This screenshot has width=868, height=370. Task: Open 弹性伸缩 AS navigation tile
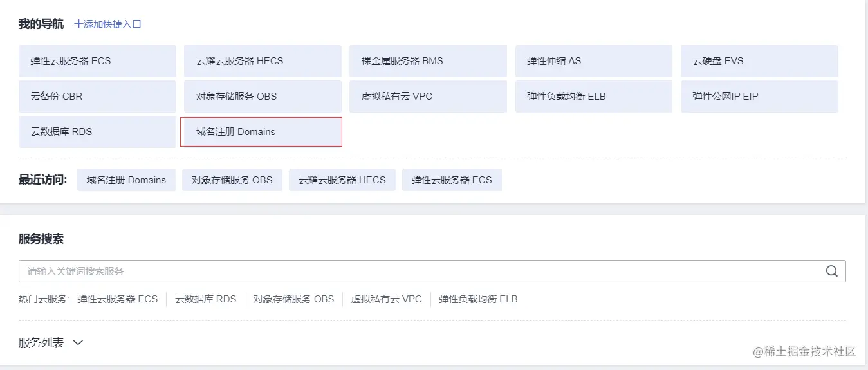[x=594, y=61]
